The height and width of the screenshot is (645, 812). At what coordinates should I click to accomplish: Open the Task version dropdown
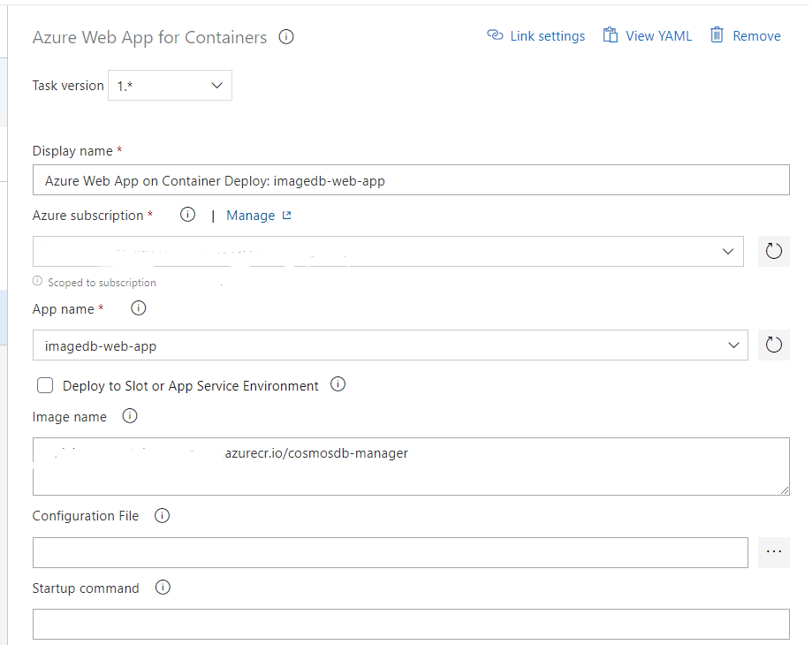click(x=170, y=86)
